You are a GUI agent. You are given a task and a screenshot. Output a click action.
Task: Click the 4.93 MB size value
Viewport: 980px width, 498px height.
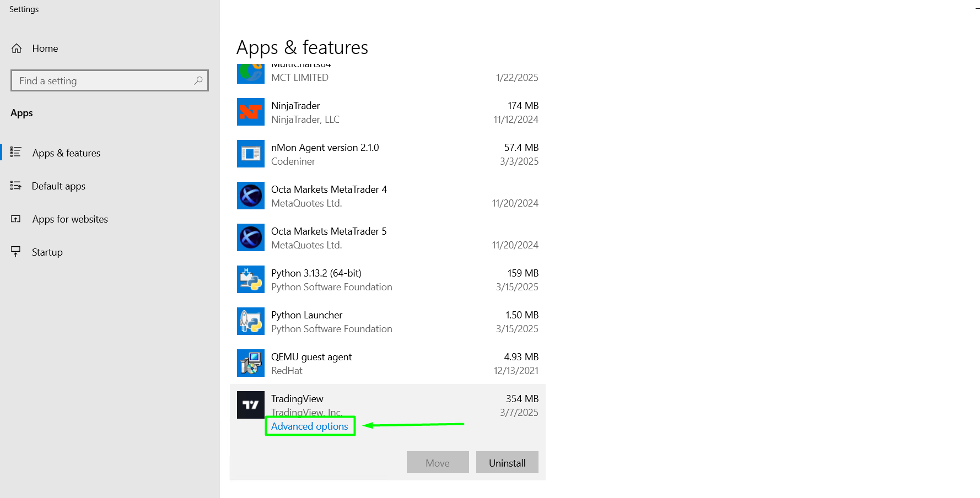pos(521,357)
